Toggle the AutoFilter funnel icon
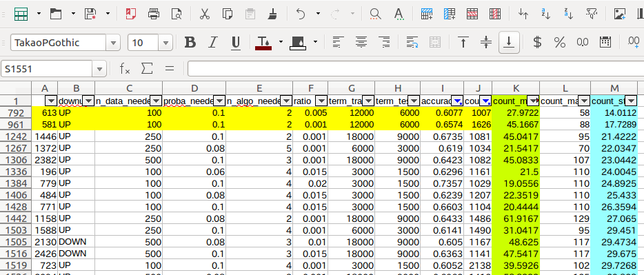This screenshot has height=275, width=644. [x=591, y=14]
